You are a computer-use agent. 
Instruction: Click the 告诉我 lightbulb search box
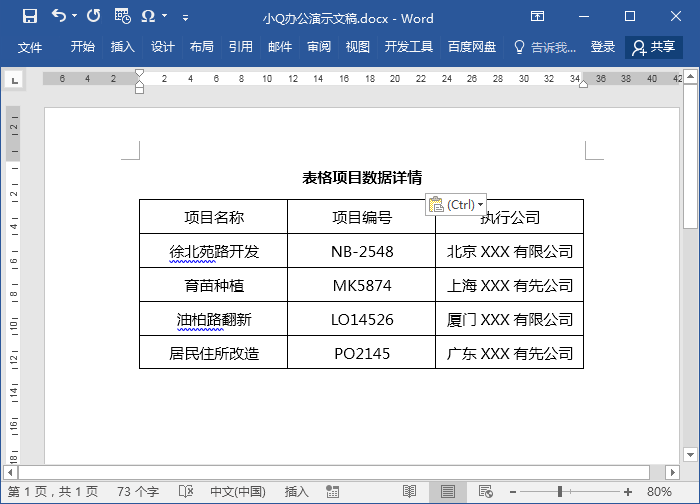545,47
